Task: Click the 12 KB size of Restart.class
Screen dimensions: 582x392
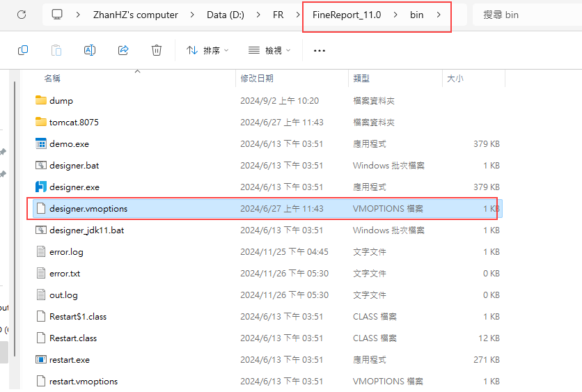Action: click(x=489, y=338)
